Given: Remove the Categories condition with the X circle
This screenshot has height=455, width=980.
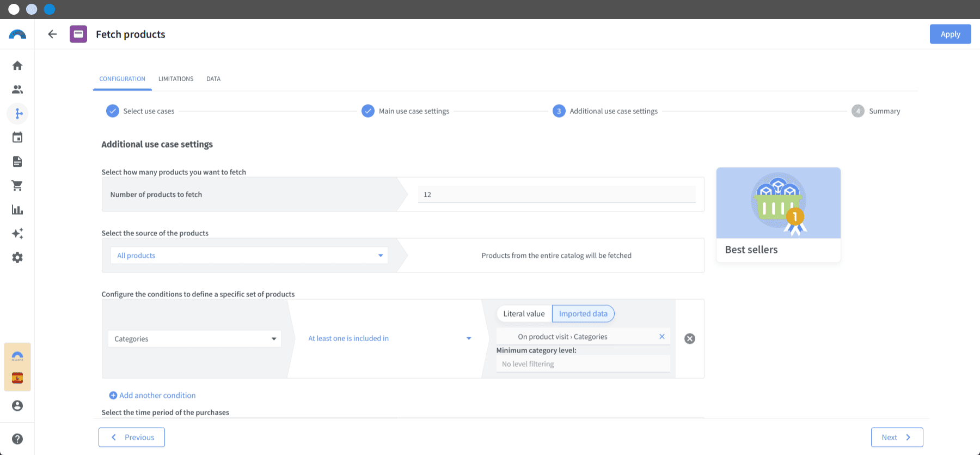Looking at the screenshot, I should coord(690,338).
